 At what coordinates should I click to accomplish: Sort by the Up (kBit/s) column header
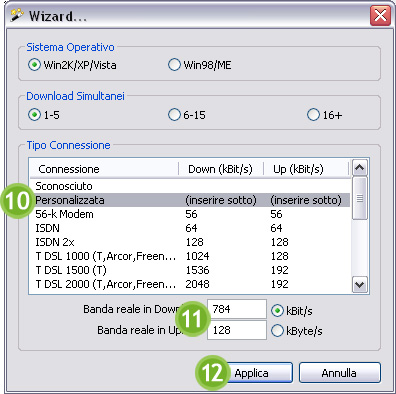tap(306, 169)
